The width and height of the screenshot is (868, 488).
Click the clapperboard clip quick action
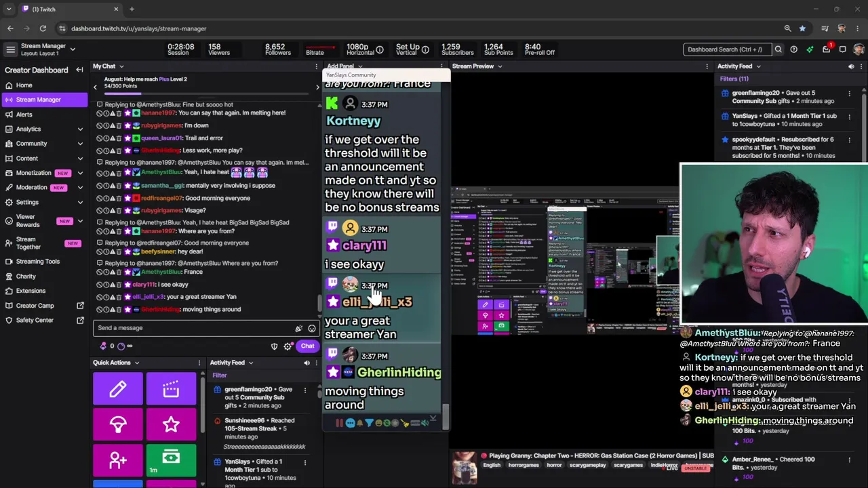[x=171, y=388]
